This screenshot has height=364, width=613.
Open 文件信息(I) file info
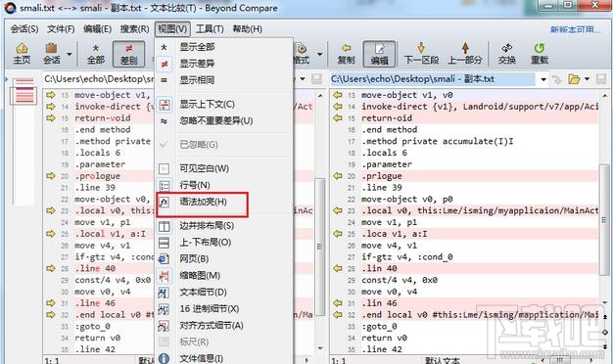point(223,358)
